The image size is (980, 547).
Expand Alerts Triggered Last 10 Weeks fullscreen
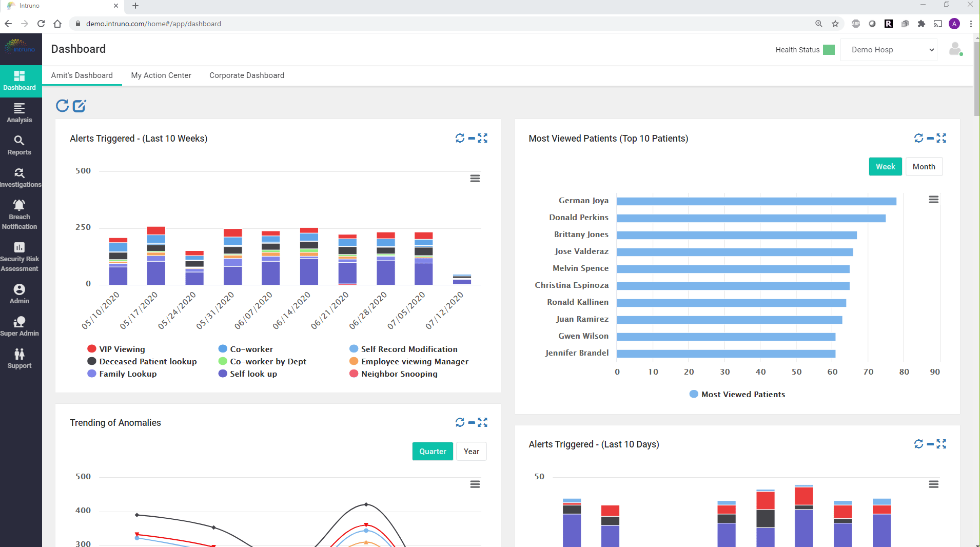[482, 138]
